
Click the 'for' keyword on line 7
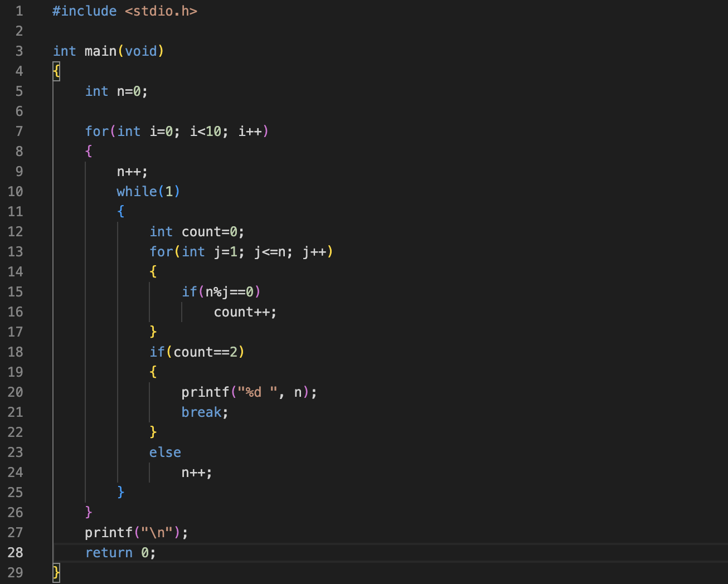(97, 132)
